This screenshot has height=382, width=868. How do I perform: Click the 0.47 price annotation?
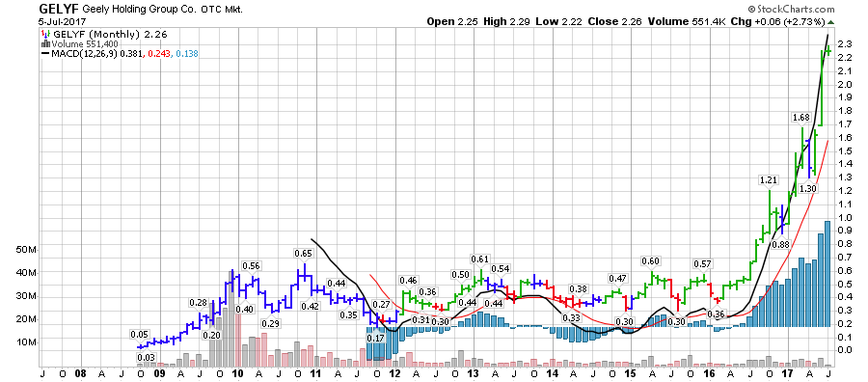[617, 278]
